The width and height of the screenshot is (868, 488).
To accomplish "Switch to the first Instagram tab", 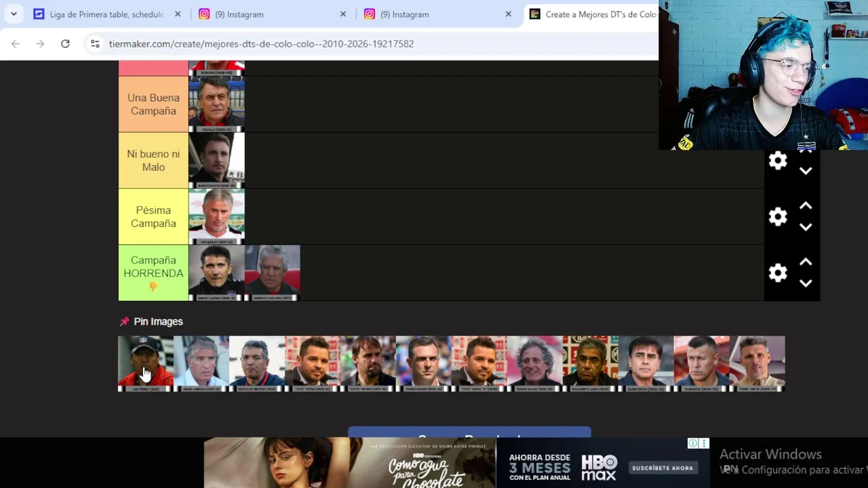I will click(x=273, y=14).
